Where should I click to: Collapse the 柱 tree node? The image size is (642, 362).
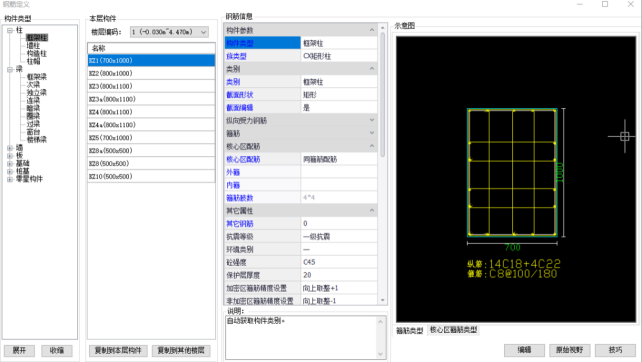coord(10,30)
